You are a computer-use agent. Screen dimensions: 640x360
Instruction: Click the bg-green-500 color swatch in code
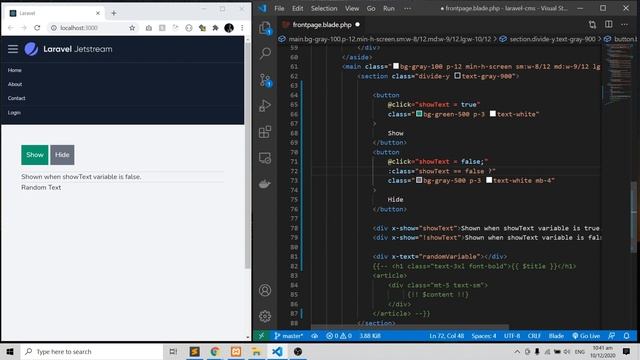[419, 114]
